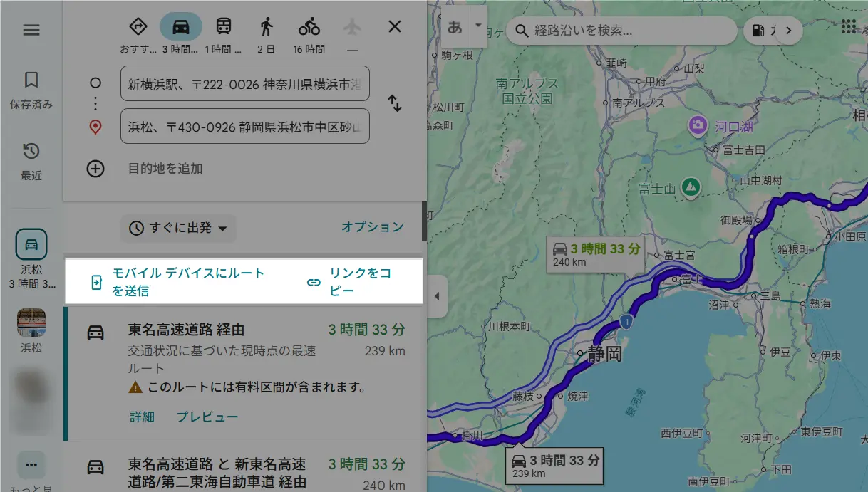Open the three-dot more shortcuts button
868x492 pixels.
click(x=31, y=465)
